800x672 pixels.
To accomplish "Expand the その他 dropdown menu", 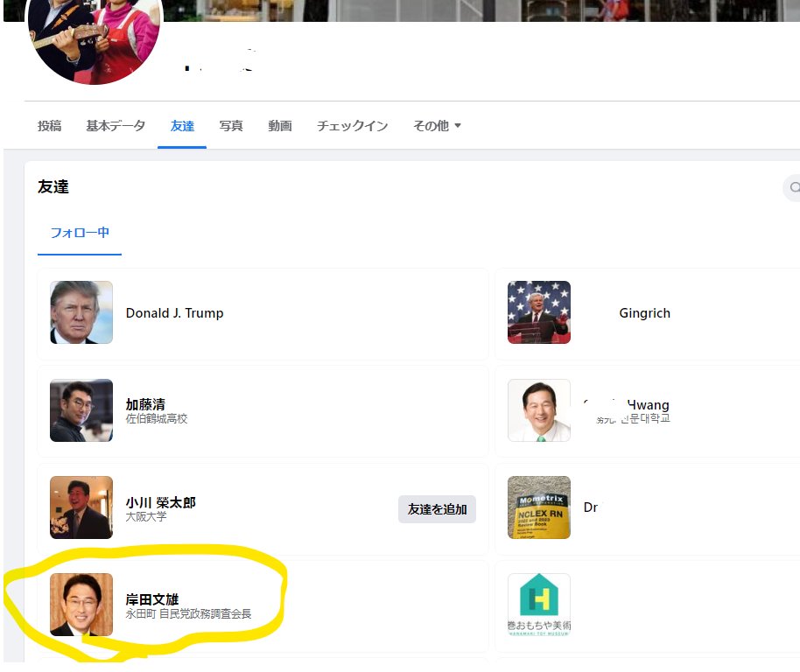I will 438,125.
